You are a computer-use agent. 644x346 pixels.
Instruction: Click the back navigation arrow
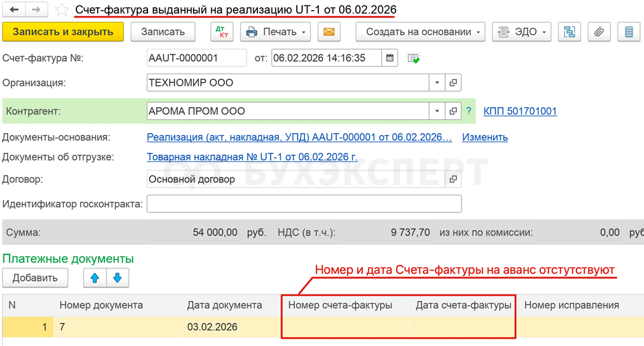point(14,9)
